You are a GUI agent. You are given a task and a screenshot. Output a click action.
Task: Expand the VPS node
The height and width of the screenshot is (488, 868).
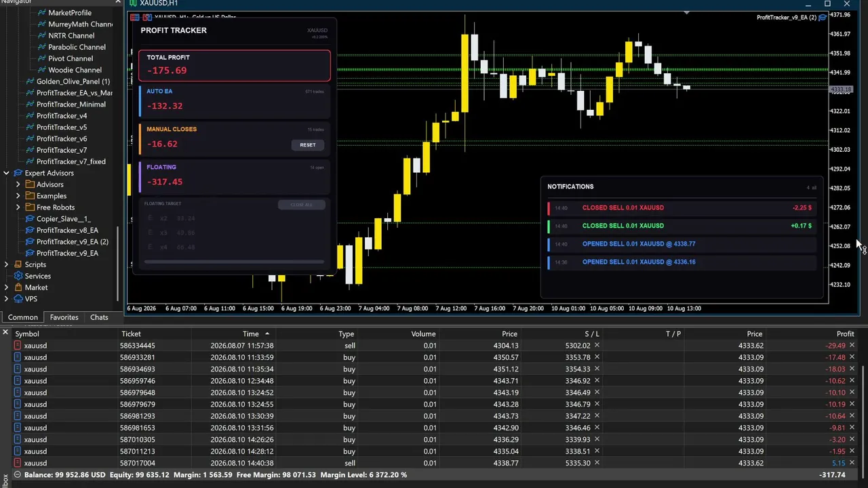[6, 299]
